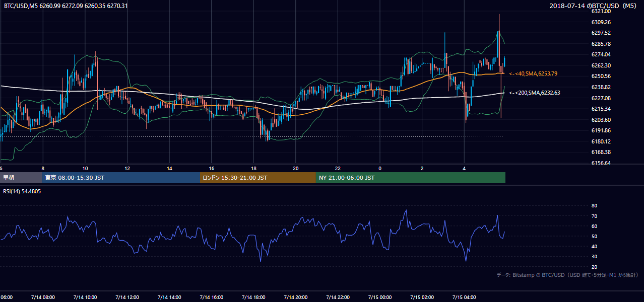Viewport: 644px width, 302px height.
Task: Click hour mark 10 under the price chart
Action: 85,169
